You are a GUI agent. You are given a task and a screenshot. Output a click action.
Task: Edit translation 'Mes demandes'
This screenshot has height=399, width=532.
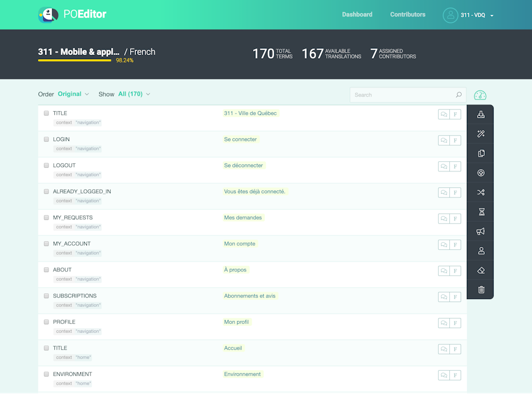click(x=243, y=218)
